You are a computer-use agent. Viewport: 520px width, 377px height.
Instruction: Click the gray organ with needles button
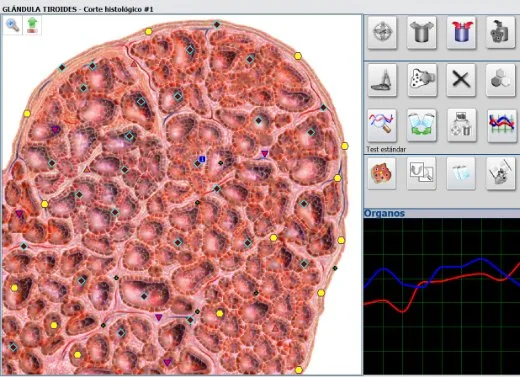(501, 173)
